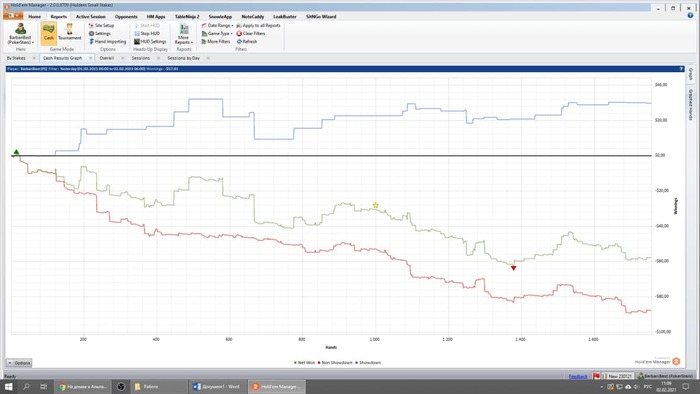This screenshot has width=700, height=394.
Task: Open HUD Settings
Action: pos(150,41)
